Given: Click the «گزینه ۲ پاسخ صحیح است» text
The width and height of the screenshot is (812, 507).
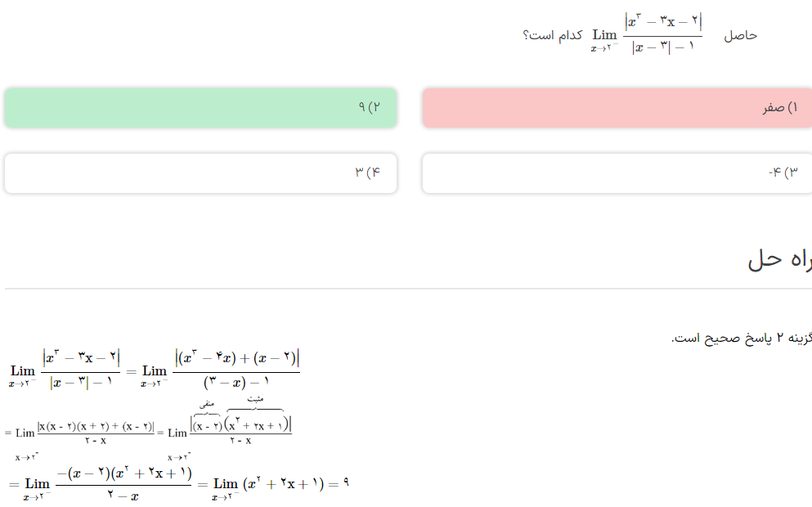Looking at the screenshot, I should pyautogui.click(x=741, y=338).
